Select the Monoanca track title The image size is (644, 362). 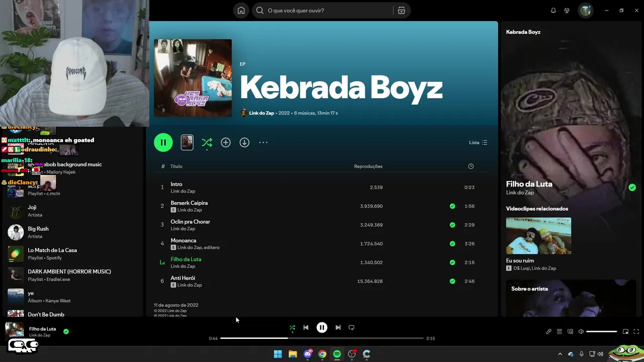click(183, 241)
